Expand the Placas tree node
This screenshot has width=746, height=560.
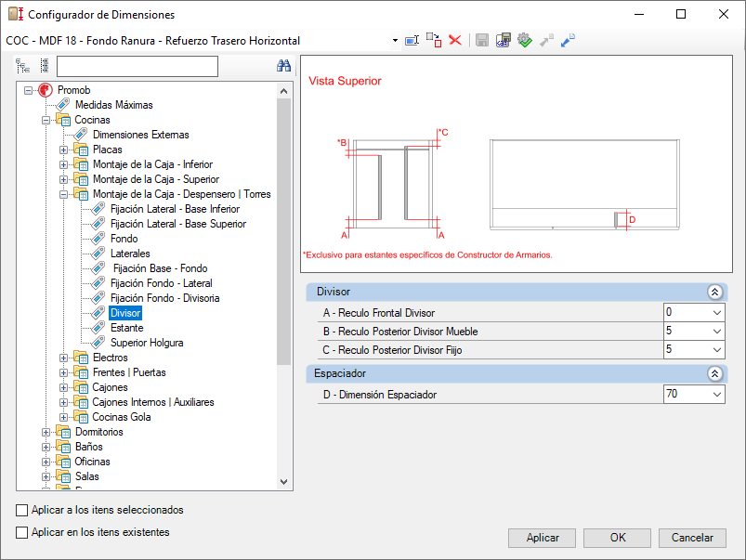click(x=63, y=150)
